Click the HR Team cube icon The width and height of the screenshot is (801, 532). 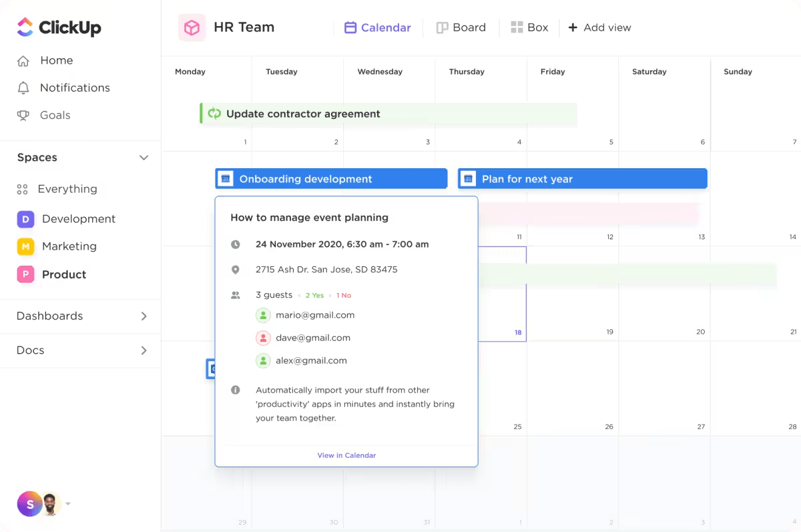[192, 27]
